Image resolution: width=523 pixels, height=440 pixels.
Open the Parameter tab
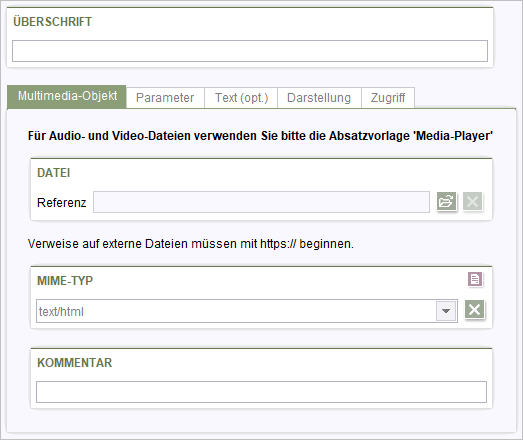(165, 98)
